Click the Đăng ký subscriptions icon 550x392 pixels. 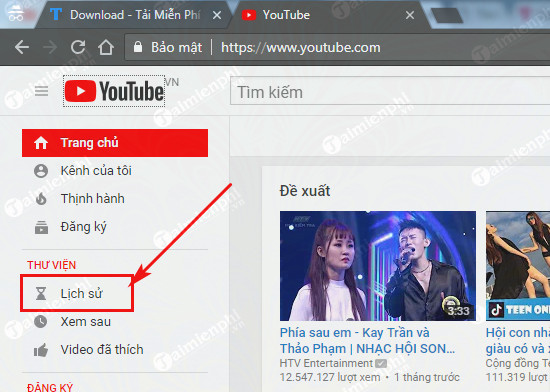(x=41, y=227)
